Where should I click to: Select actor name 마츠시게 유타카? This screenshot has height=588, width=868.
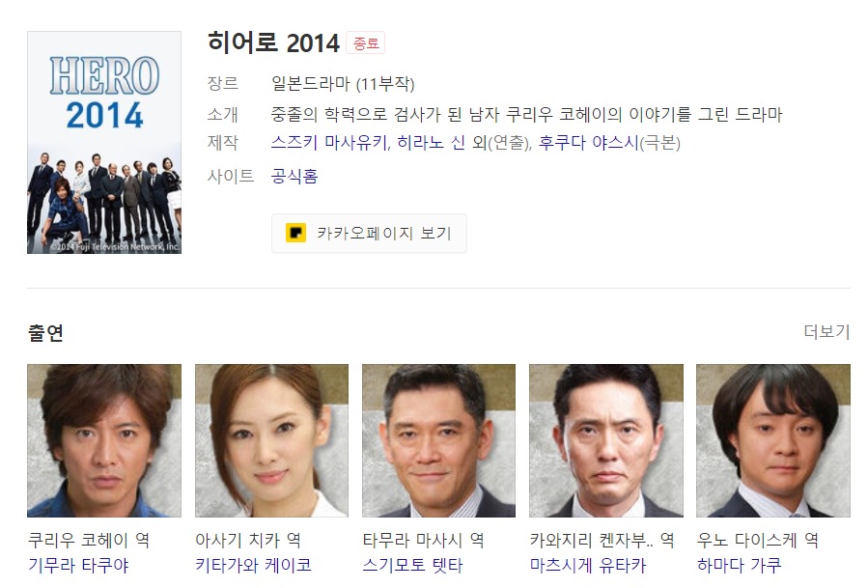(588, 565)
